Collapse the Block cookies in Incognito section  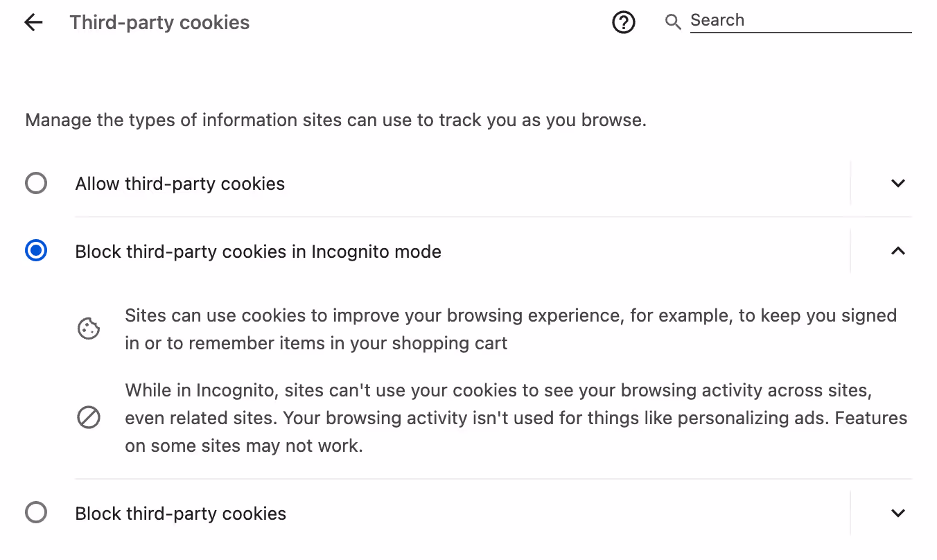point(897,251)
